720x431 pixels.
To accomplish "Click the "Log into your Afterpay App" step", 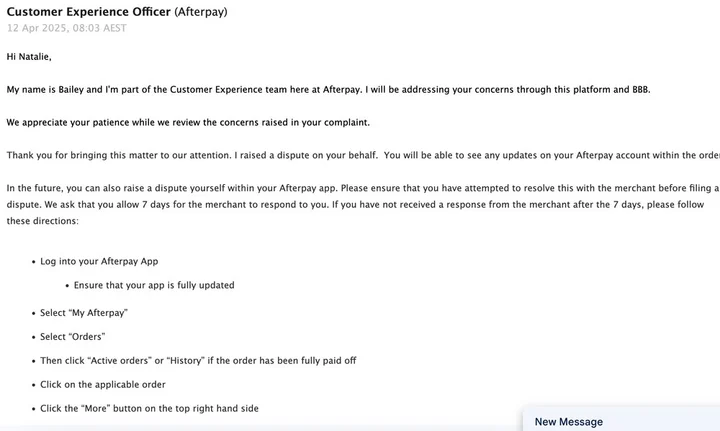I will [x=99, y=261].
